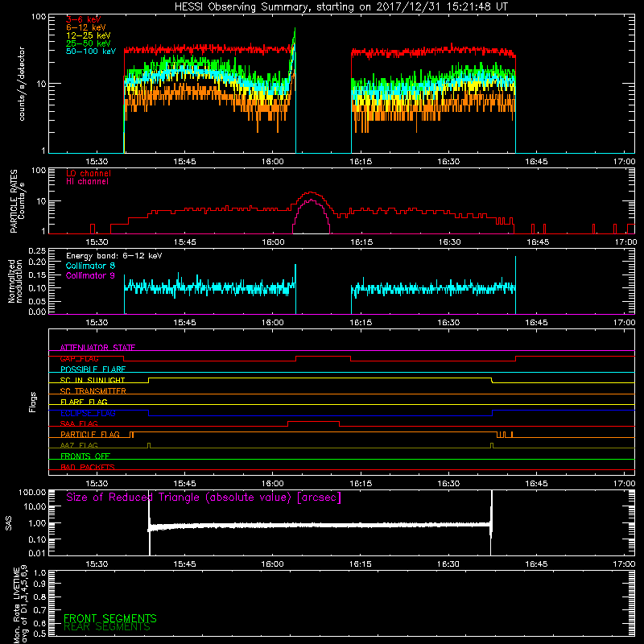The height and width of the screenshot is (644, 644).
Task: Click the PARTICLE_FLAG label
Action: pos(90,434)
